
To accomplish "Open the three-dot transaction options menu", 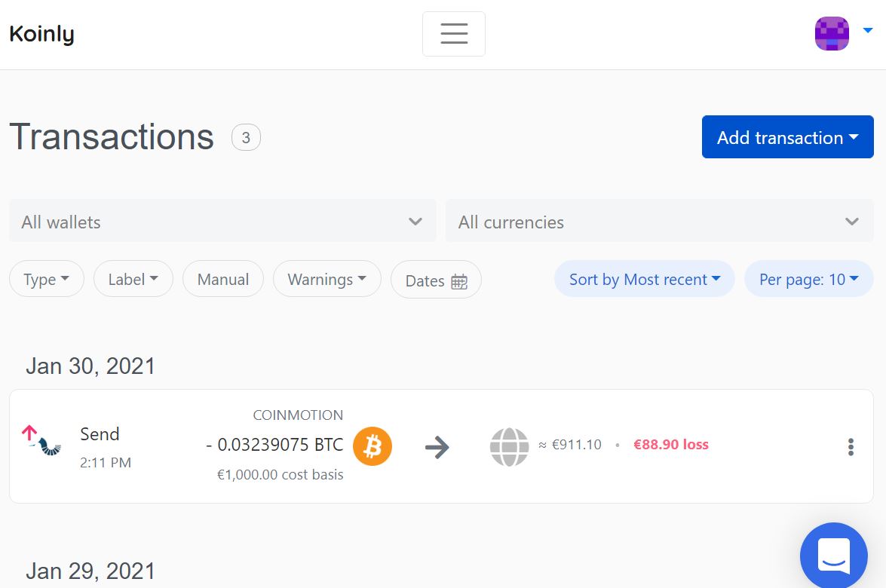I will coord(851,447).
